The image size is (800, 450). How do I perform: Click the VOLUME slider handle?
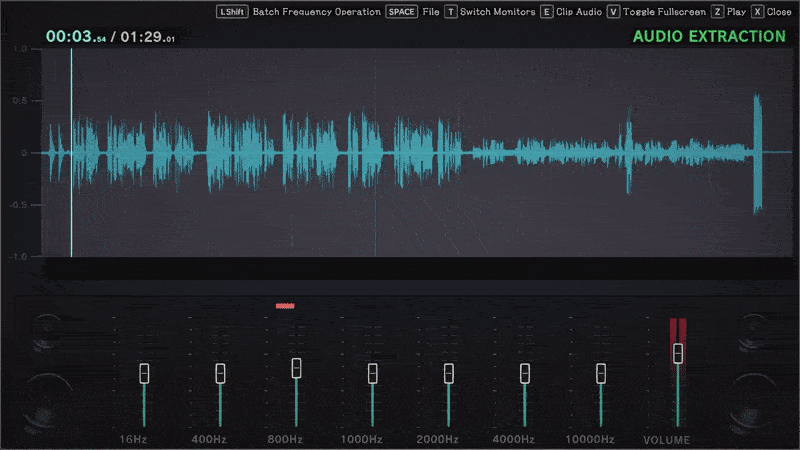pos(678,354)
